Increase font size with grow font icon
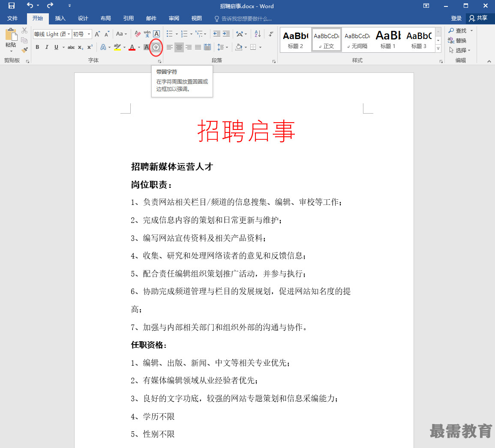Viewport: 495px width, 448px height. click(x=97, y=34)
